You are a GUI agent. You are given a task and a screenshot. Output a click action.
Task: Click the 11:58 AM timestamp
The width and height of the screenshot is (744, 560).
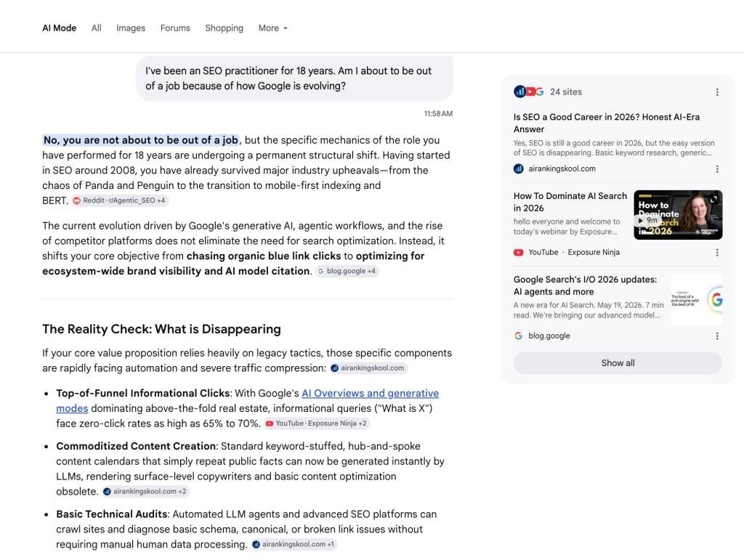438,114
